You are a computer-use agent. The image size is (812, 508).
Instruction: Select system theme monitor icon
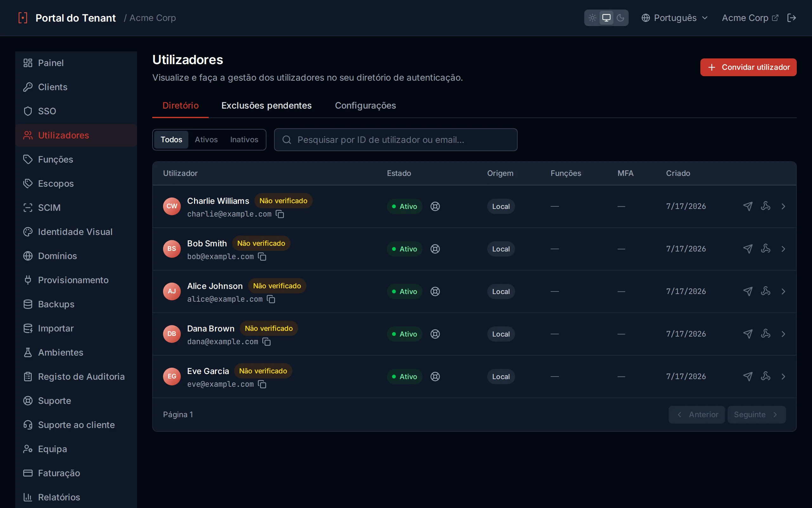coord(606,18)
